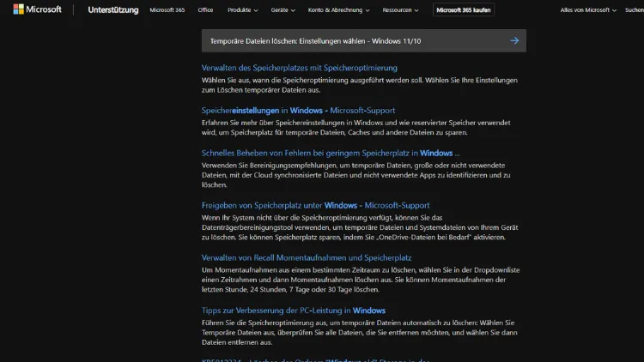Screen dimensions: 644x362
Task: Open Schnelles Beheben von Fehlern result
Action: point(331,153)
